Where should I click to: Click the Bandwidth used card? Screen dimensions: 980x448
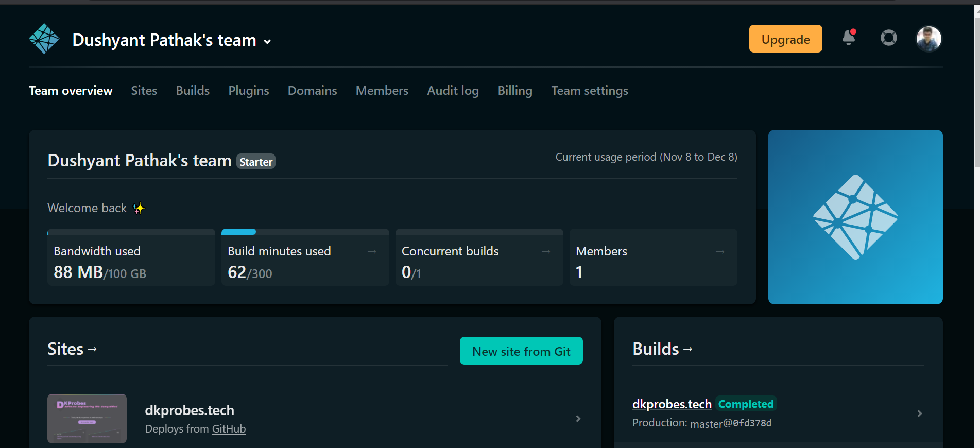pos(131,257)
